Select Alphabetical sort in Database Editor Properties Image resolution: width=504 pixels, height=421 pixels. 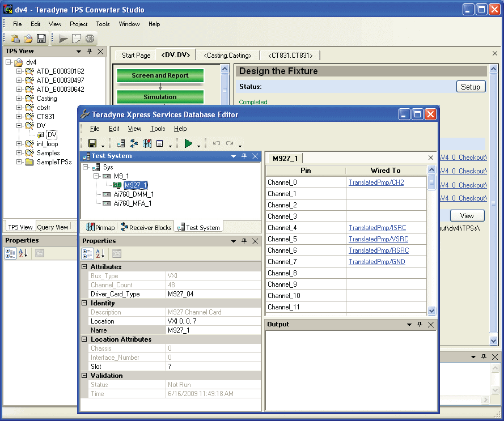coord(100,254)
